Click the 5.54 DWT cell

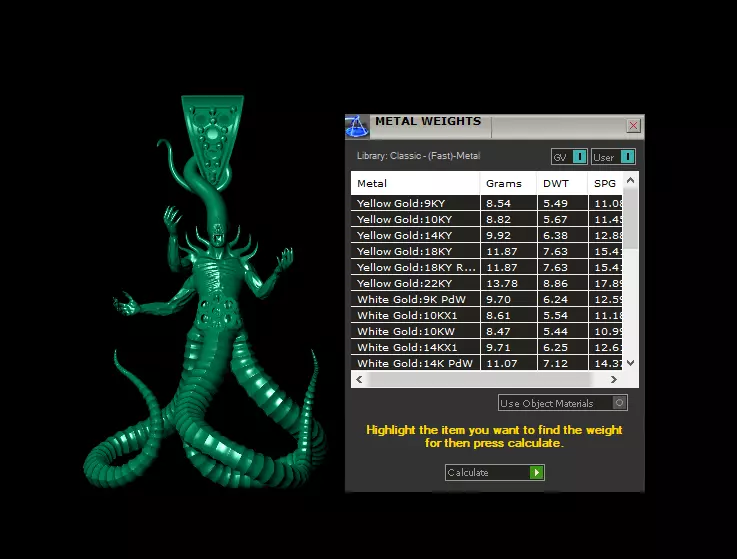pos(563,315)
